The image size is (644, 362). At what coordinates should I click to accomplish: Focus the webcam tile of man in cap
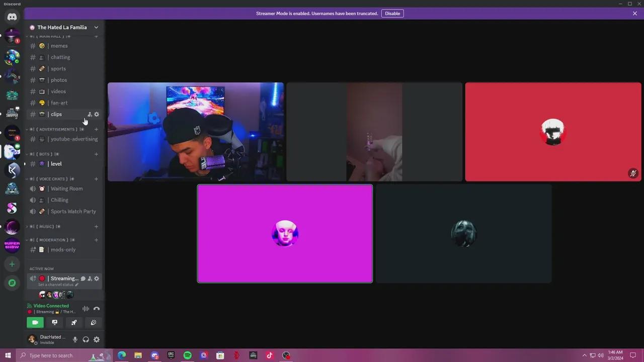point(196,132)
